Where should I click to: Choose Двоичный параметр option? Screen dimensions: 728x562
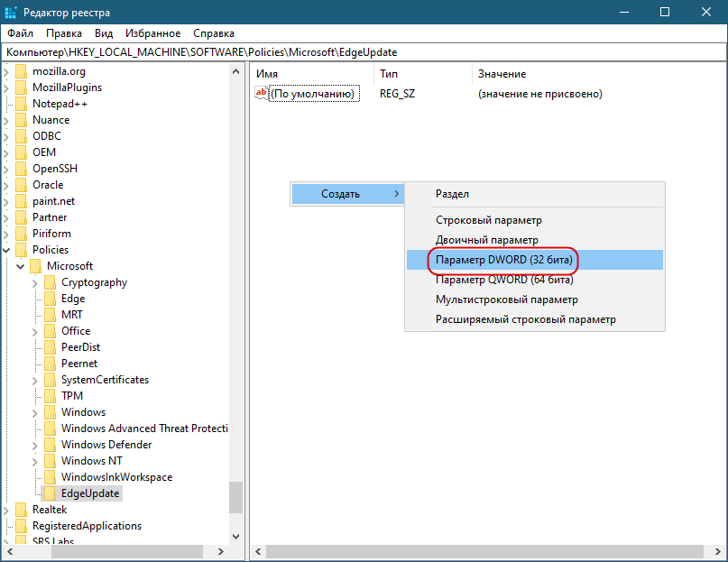click(x=534, y=240)
